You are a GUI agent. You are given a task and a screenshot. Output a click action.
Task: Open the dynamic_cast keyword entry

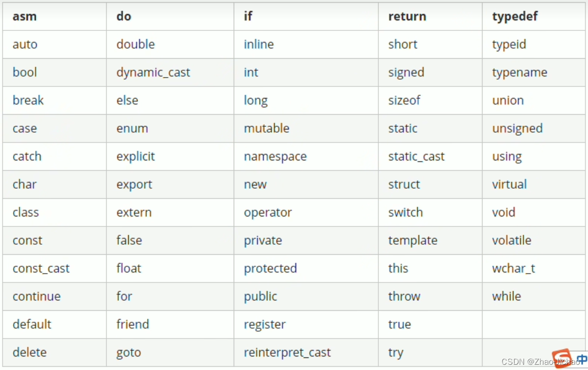[x=153, y=72]
